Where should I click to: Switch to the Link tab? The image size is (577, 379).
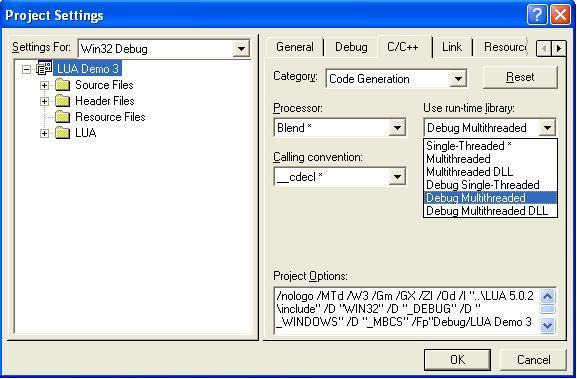coord(452,47)
